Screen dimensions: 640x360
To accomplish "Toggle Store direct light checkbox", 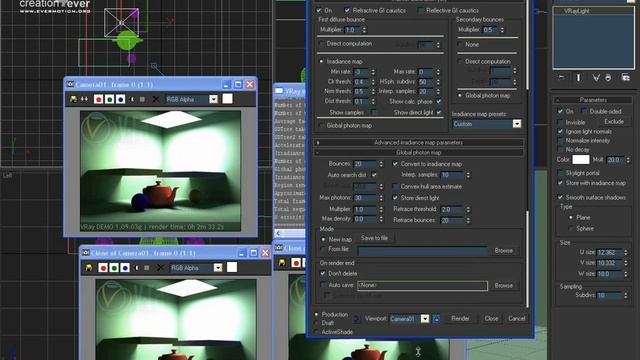I will tap(395, 198).
